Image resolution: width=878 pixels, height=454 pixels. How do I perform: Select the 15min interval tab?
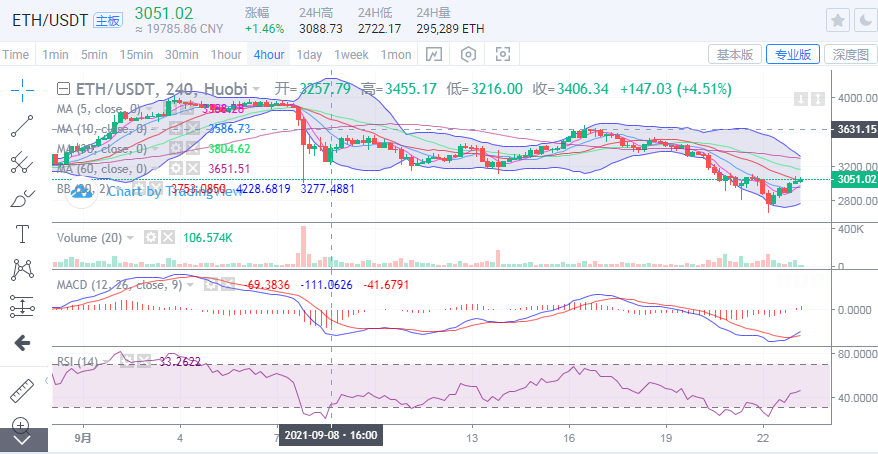[134, 54]
